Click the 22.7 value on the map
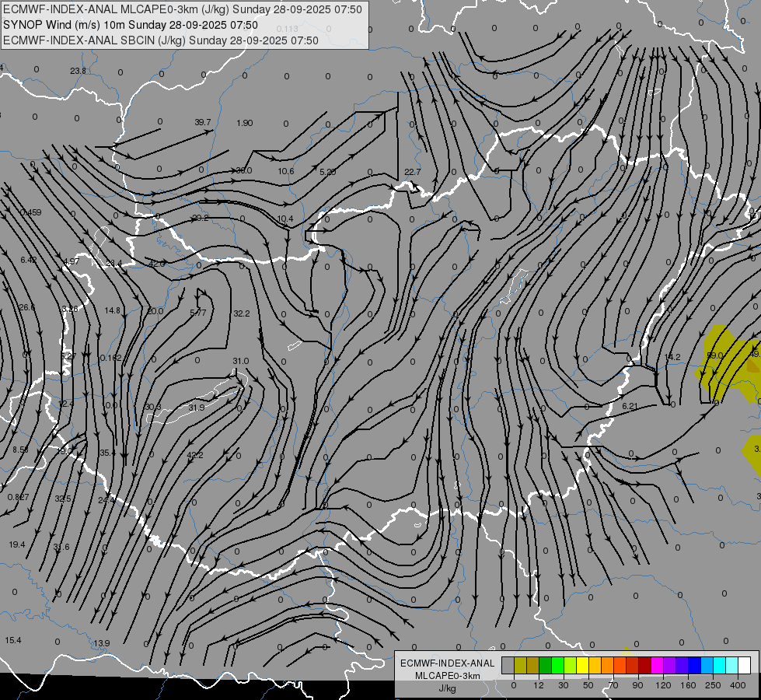Viewport: 761px width, 700px height. pos(412,172)
